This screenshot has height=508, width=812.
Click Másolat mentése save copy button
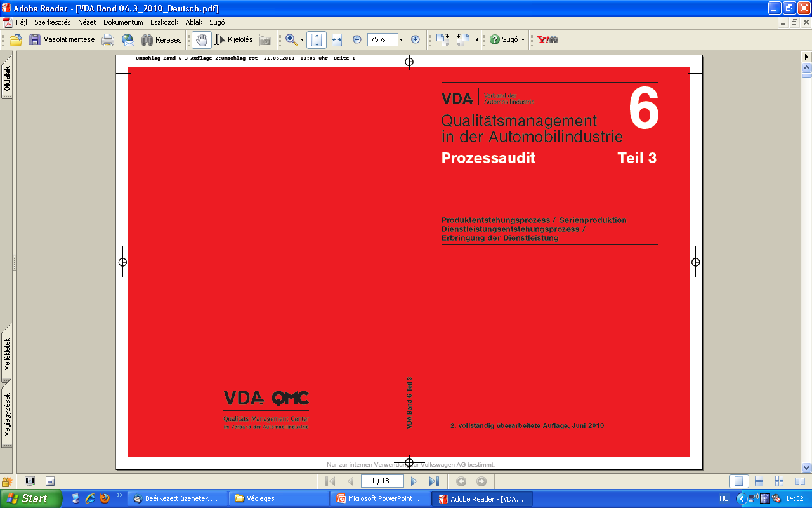[62, 39]
